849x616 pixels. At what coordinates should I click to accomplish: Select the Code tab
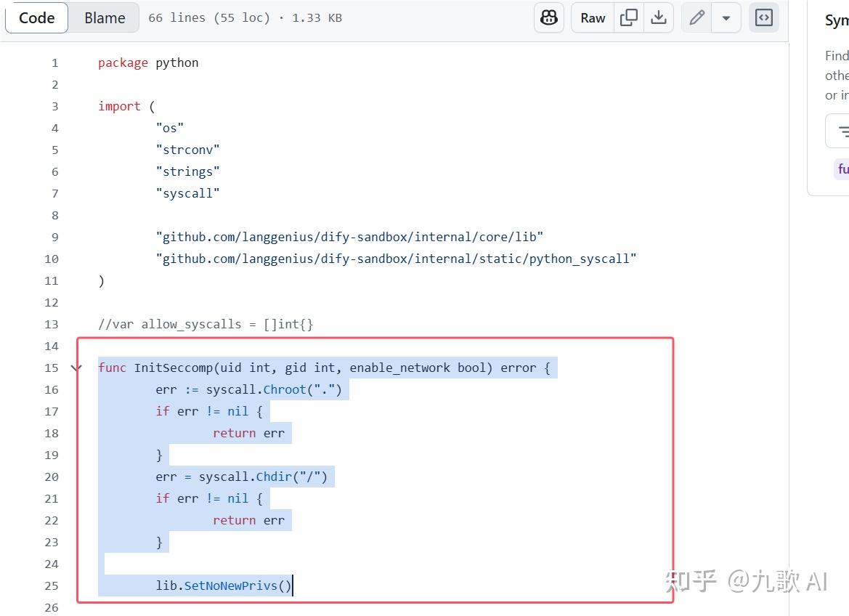pyautogui.click(x=36, y=17)
